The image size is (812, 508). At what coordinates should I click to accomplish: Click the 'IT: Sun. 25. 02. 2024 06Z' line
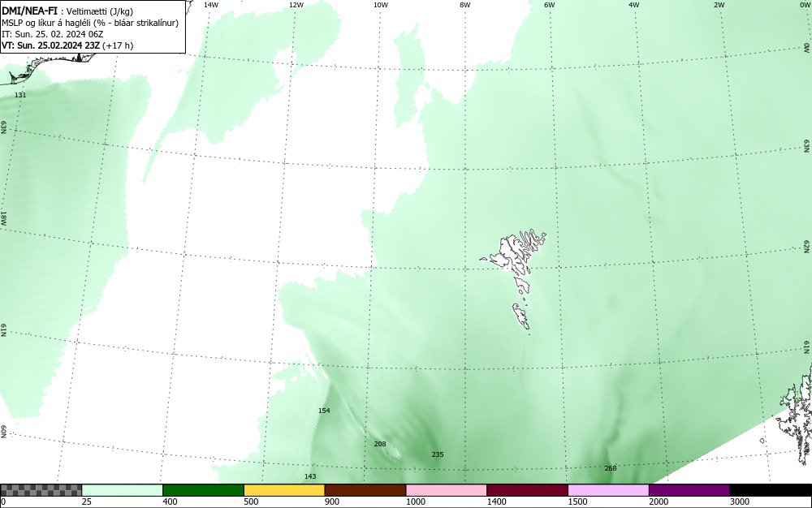pyautogui.click(x=53, y=34)
